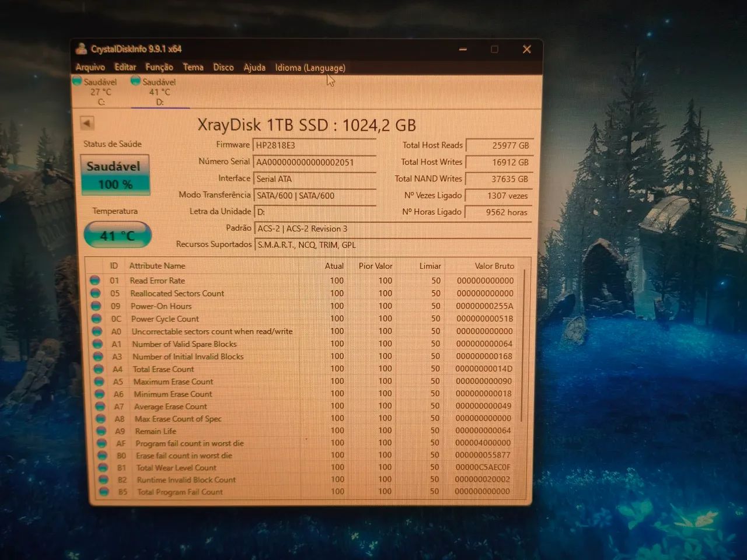The image size is (747, 560).
Task: Click status icon for Minimum Erase Count
Action: point(100,394)
